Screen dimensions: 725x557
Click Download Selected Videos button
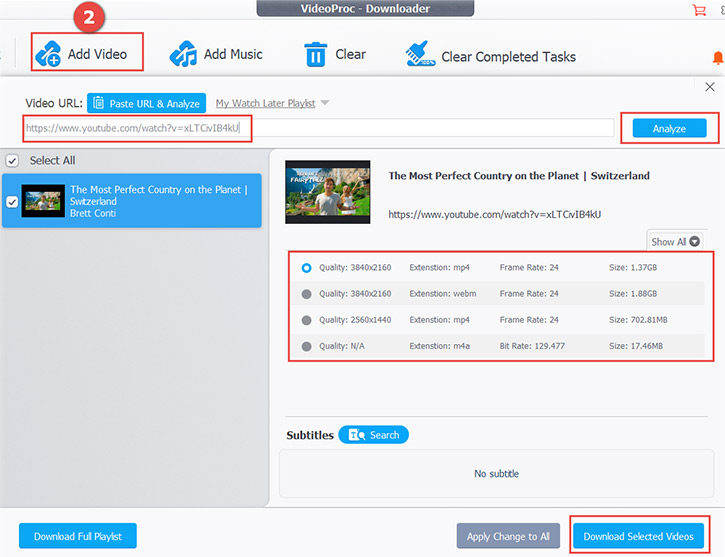[638, 536]
